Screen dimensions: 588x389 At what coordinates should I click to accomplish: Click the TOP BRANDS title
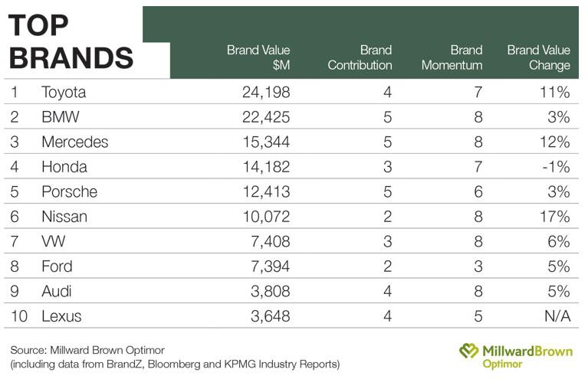coord(71,41)
